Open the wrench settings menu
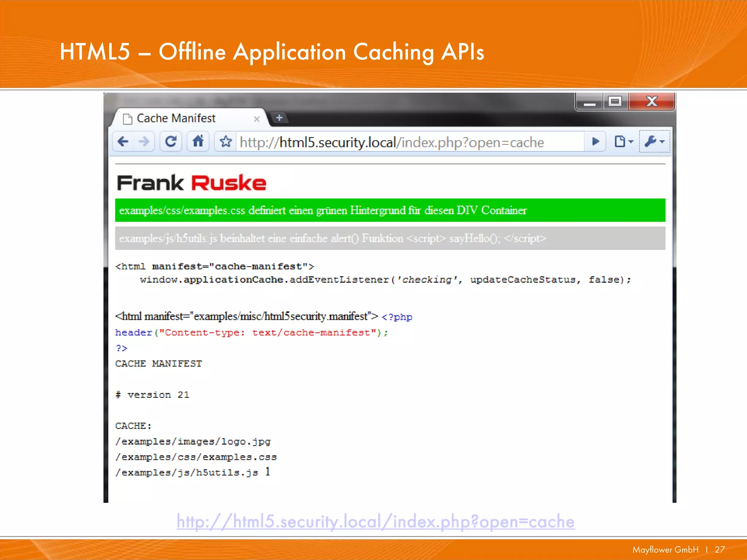The height and width of the screenshot is (560, 747). pos(654,141)
